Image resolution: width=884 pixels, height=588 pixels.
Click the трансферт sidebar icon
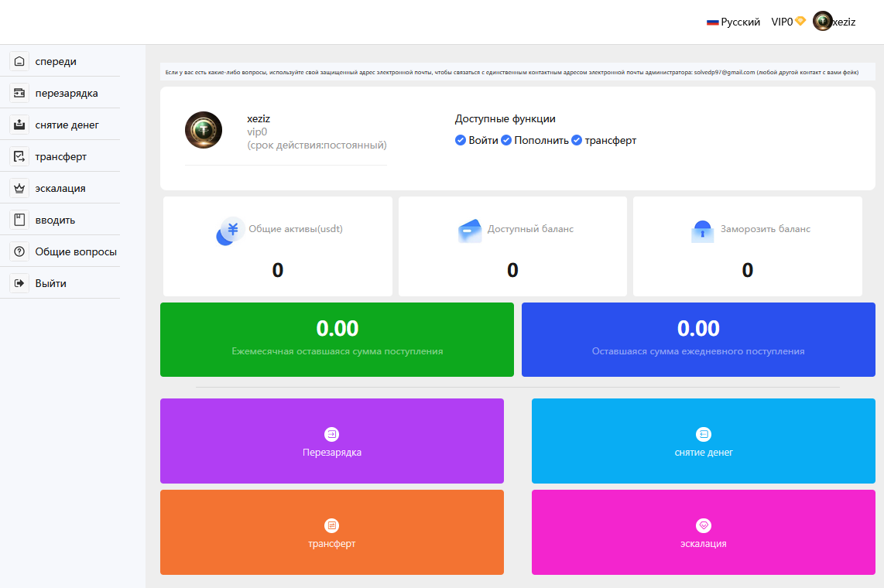[x=19, y=157]
